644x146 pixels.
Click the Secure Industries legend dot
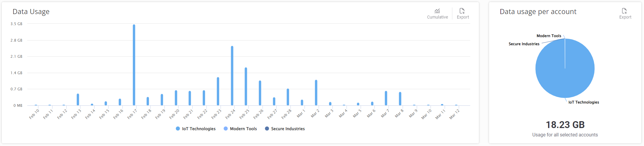pyautogui.click(x=267, y=129)
